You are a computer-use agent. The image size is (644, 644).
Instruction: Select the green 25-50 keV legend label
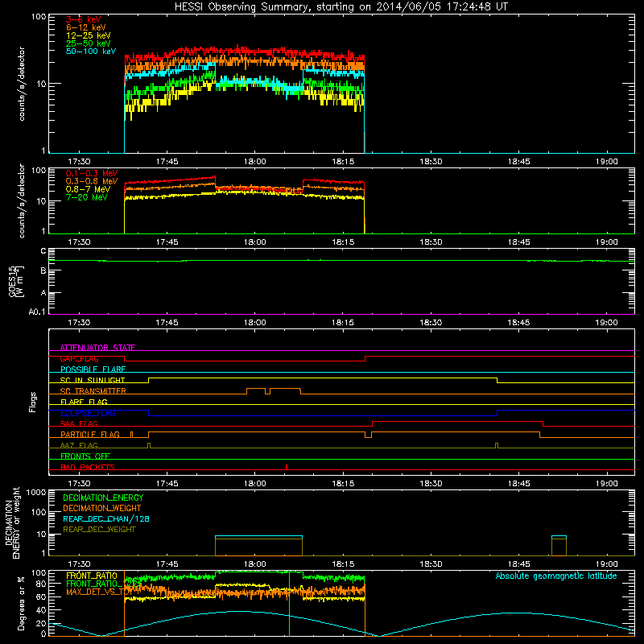point(89,43)
